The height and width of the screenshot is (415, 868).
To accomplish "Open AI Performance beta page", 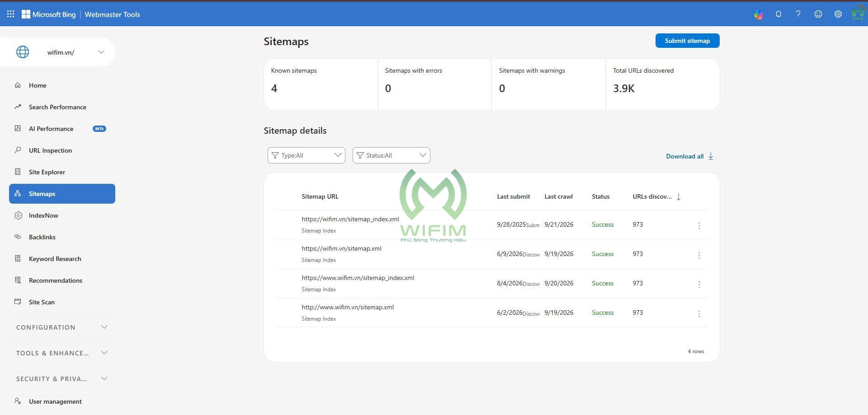I will click(62, 129).
